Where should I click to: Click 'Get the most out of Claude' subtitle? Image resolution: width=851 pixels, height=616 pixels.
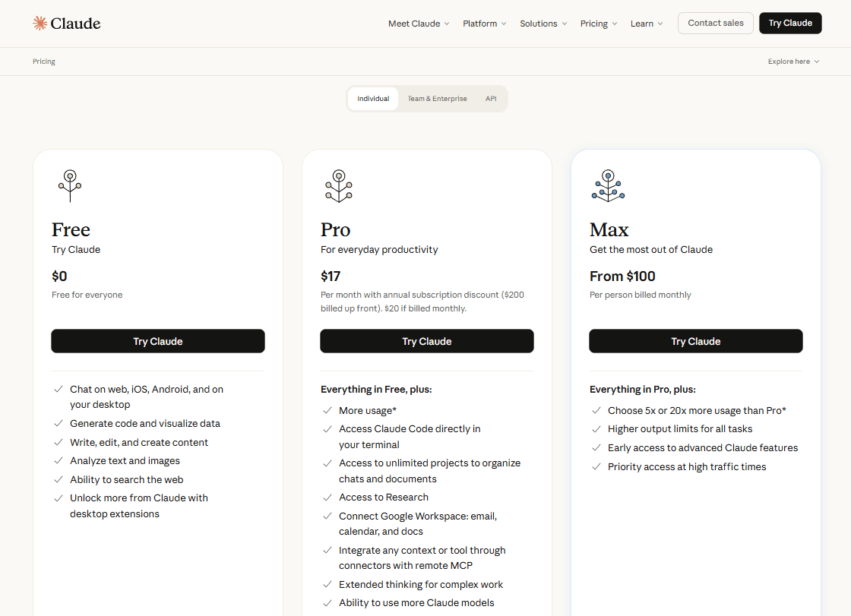pyautogui.click(x=651, y=250)
